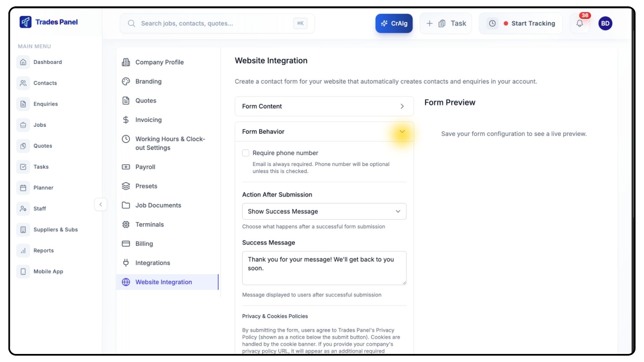Click the Branding palette icon
Viewport: 644px width, 362px height.
(x=126, y=81)
